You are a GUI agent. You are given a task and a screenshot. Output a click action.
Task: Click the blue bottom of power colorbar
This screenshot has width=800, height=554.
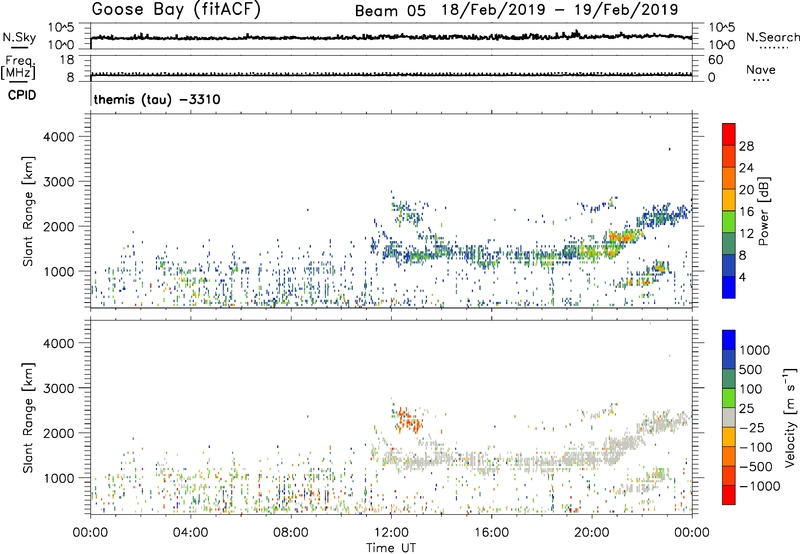click(729, 288)
